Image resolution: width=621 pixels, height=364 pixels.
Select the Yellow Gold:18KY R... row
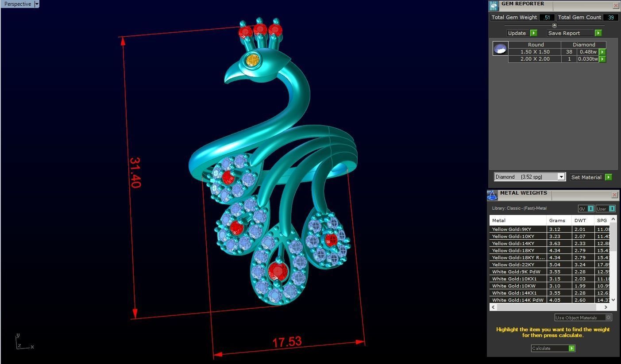[x=549, y=257]
